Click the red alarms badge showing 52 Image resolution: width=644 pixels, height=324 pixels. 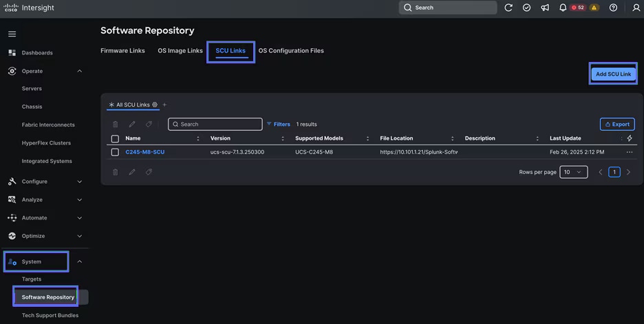(x=578, y=8)
